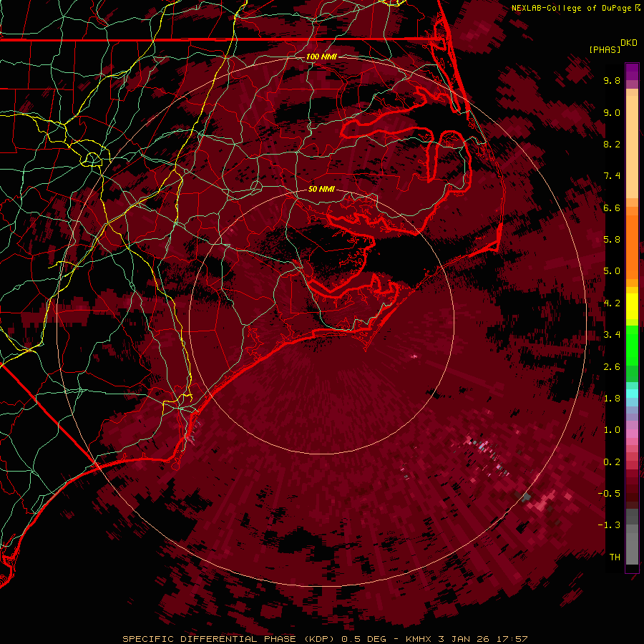Click the 9.0 color scale value

pos(612,112)
